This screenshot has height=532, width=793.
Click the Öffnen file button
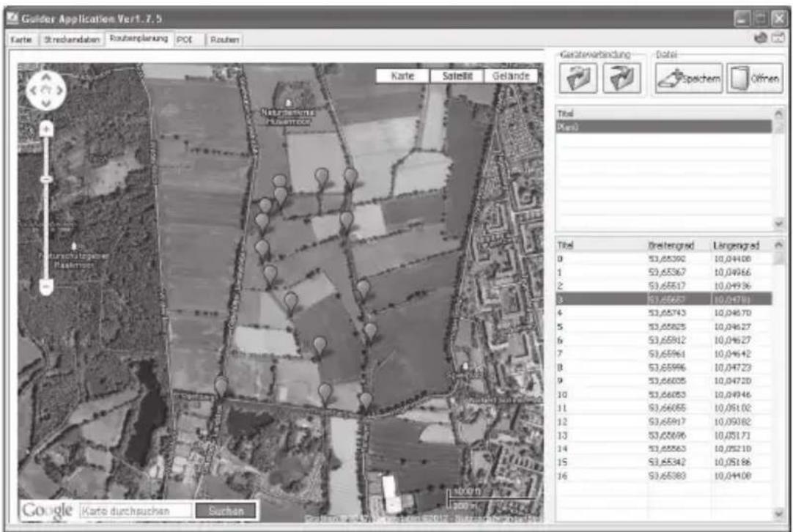pos(755,78)
